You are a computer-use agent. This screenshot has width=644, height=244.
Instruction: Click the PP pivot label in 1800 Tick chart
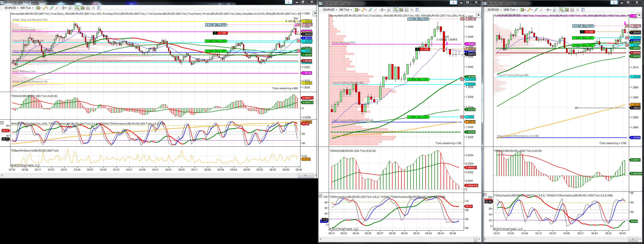coord(576,108)
